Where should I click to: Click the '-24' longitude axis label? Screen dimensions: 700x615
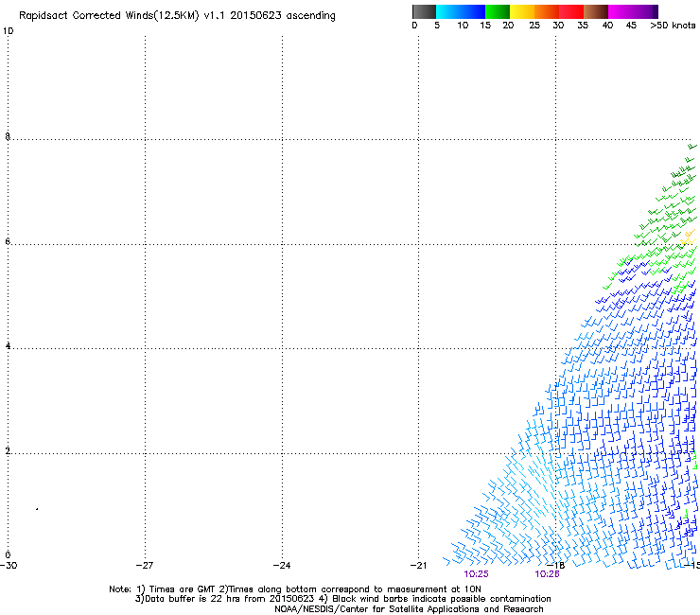coord(282,566)
